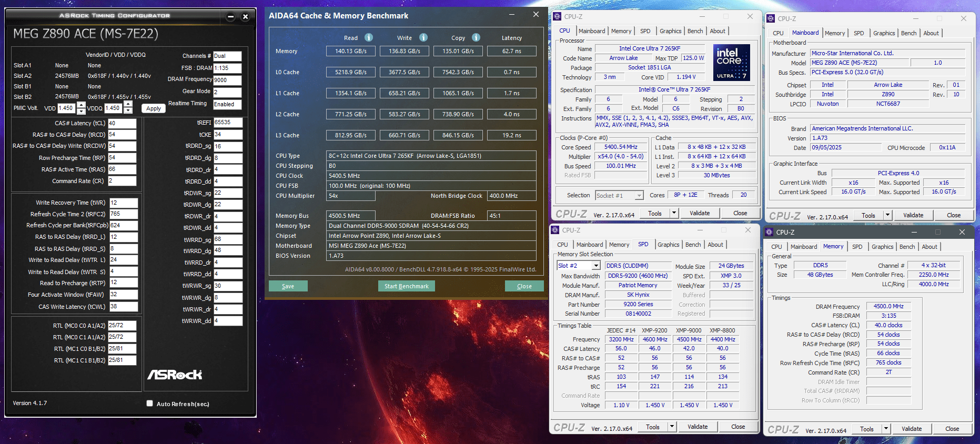
Task: Minimize the ASRock Timing Configurator window
Action: [230, 17]
